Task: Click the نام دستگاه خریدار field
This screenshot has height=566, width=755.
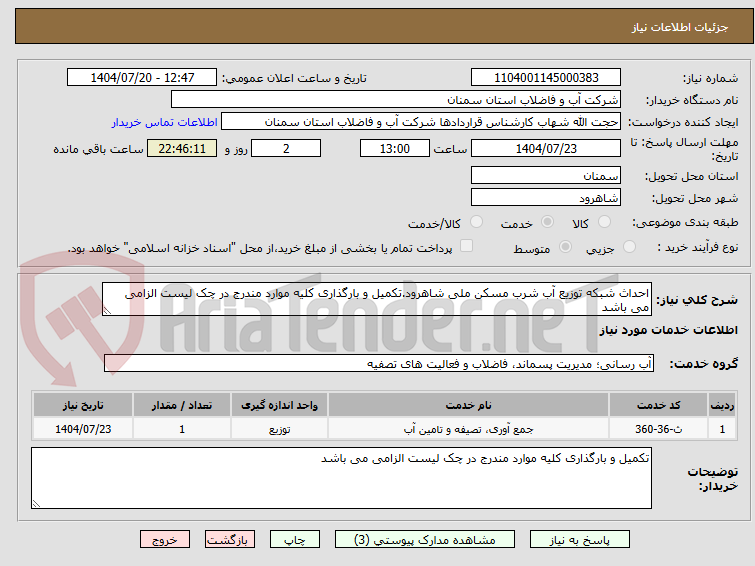Action: 396,100
